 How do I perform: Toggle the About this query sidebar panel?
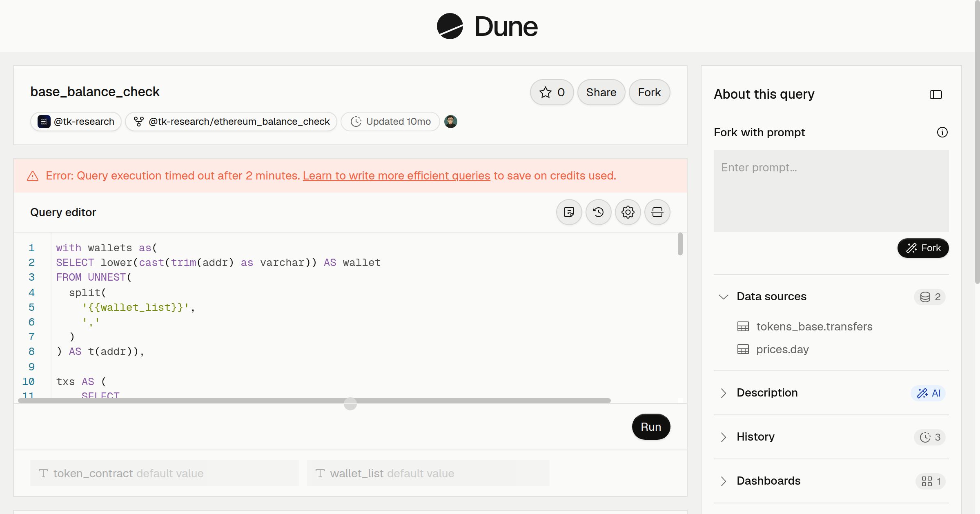(936, 95)
